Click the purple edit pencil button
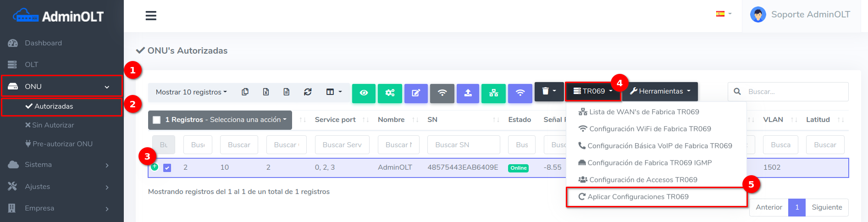This screenshot has height=222, width=868. 416,93
